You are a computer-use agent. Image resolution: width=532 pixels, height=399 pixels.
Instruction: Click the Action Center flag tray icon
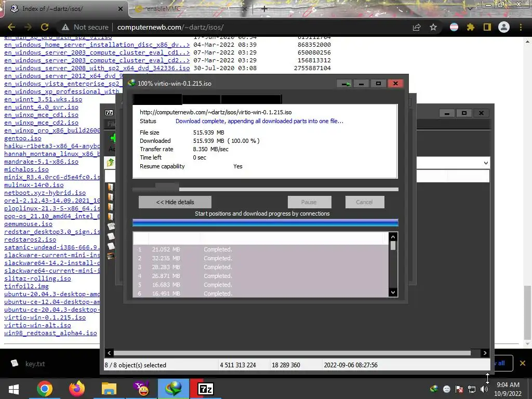(459, 389)
